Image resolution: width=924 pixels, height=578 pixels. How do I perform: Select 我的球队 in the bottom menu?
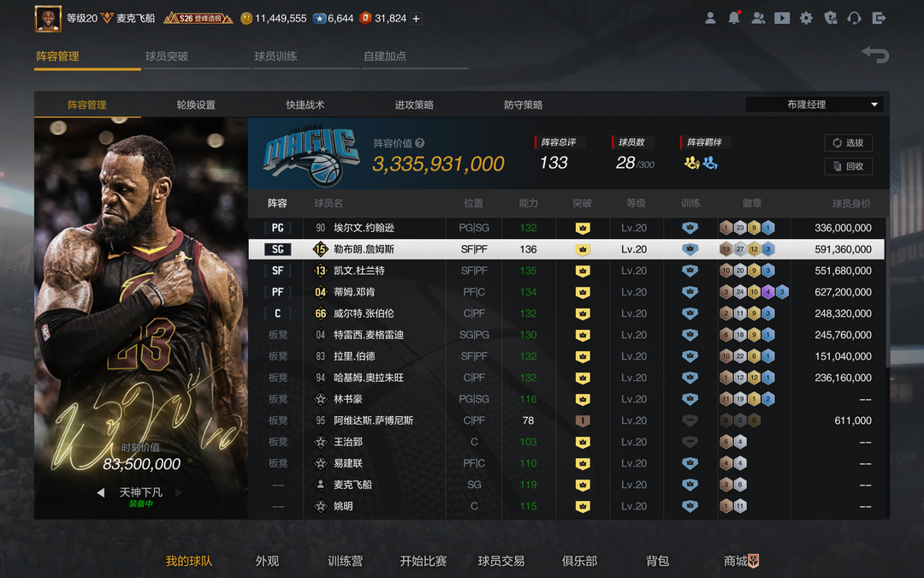pos(188,561)
